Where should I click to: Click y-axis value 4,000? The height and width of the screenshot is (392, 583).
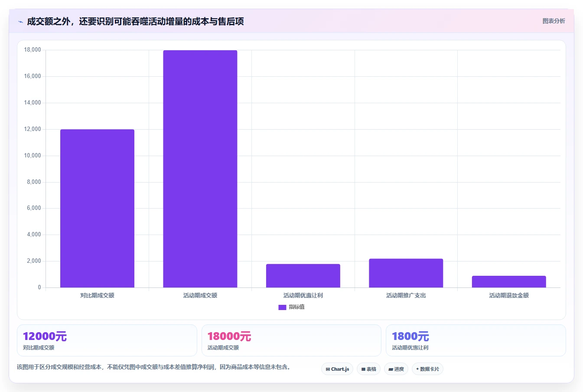(34, 235)
